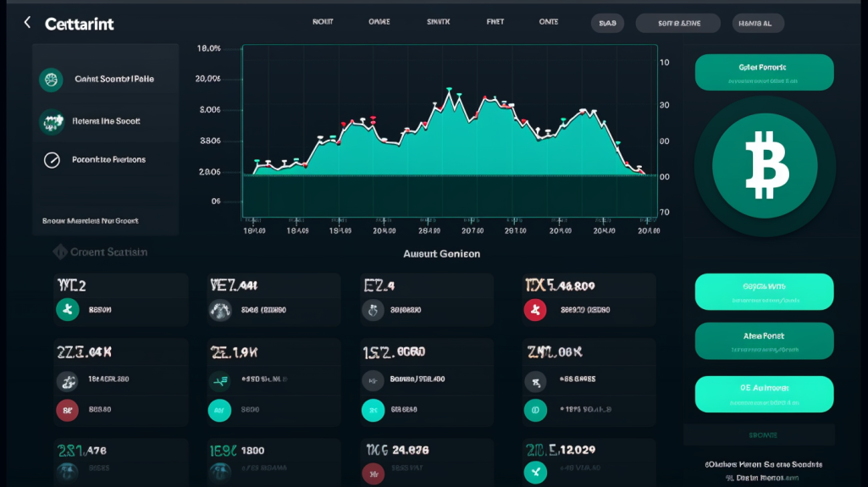Screen dimensions: 868x487
Task: Click the large Bitcoin coin icon
Action: tap(765, 160)
